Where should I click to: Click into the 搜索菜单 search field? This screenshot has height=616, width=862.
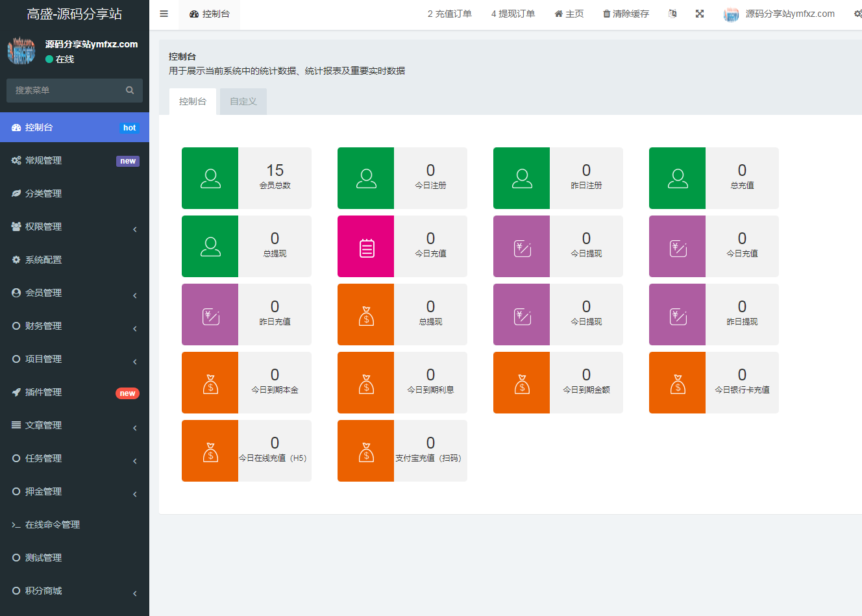pyautogui.click(x=65, y=90)
